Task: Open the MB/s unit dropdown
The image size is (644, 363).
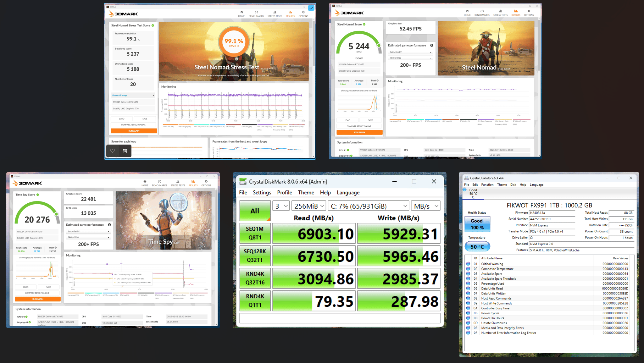Action: (426, 206)
